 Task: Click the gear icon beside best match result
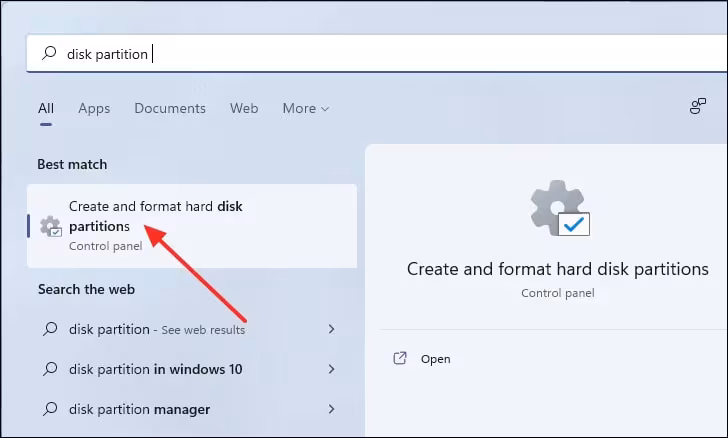(x=50, y=226)
